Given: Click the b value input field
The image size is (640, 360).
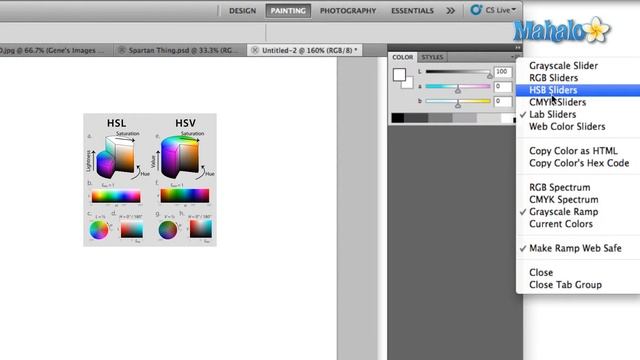Looking at the screenshot, I should click(x=502, y=101).
